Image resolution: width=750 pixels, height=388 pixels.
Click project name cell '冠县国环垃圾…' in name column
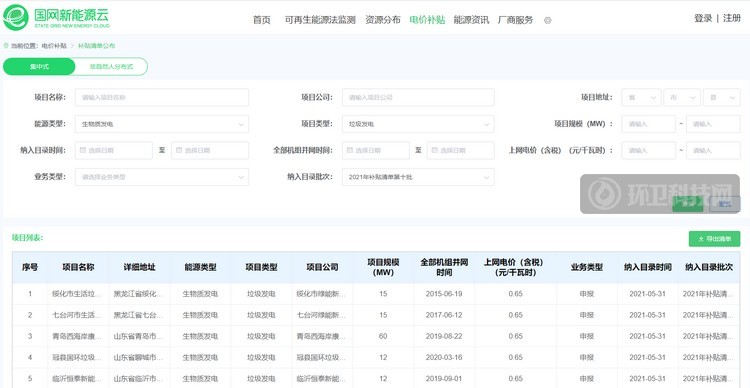[77, 357]
